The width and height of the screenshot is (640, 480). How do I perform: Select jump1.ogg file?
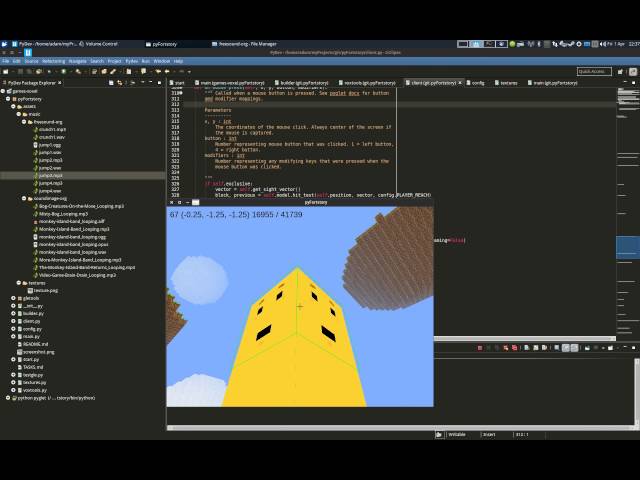49,145
